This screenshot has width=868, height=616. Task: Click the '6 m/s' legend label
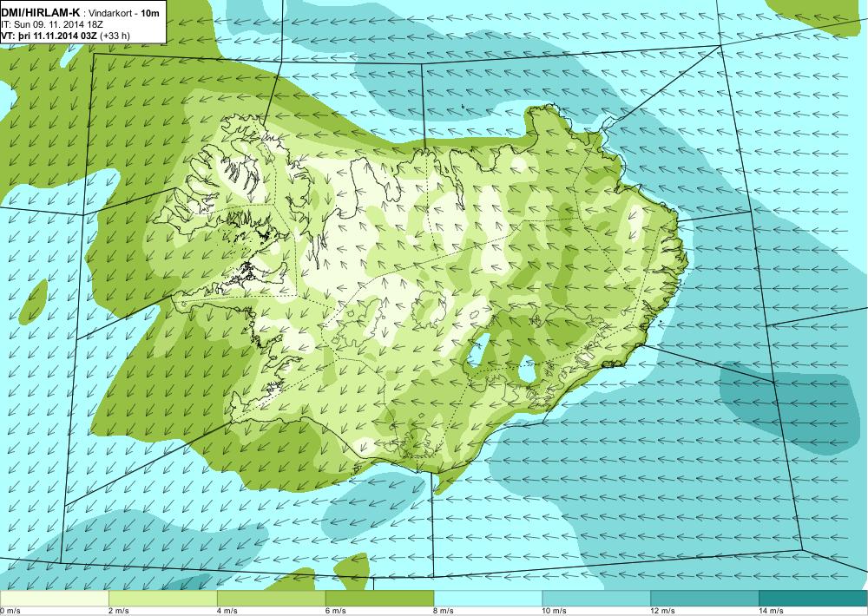coord(336,611)
